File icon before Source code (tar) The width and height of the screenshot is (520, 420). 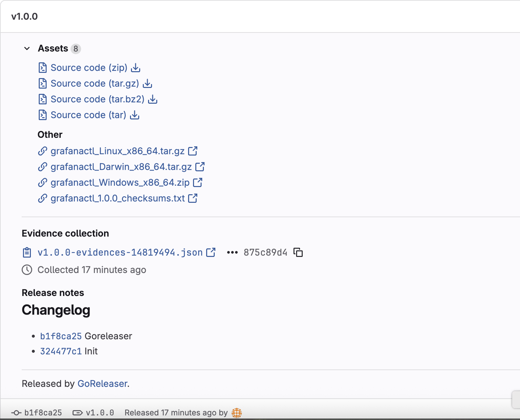tap(43, 115)
